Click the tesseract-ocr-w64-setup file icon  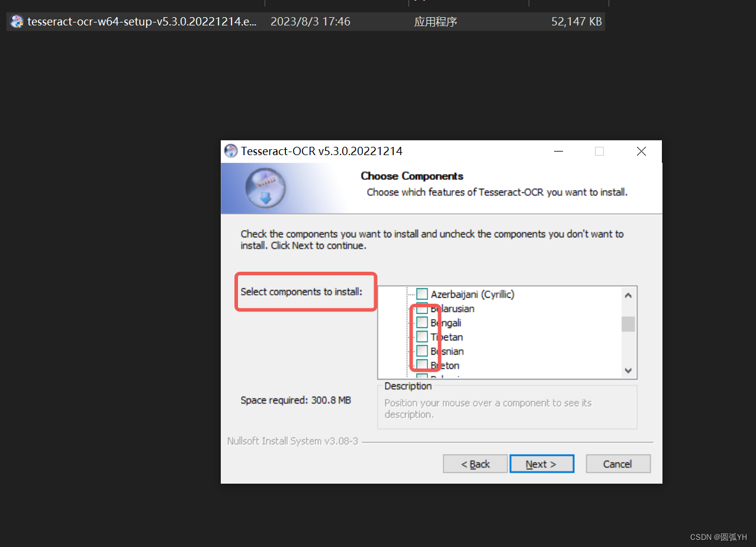click(17, 21)
